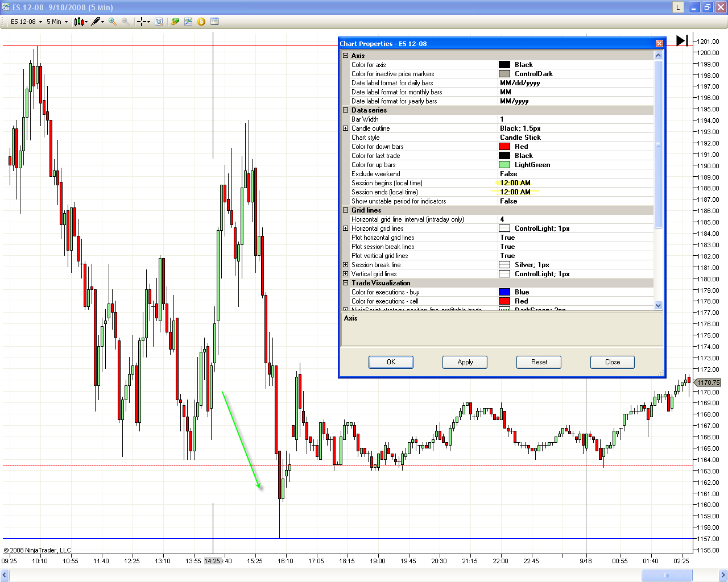This screenshot has width=728, height=582.
Task: Click the 'Session begins (local time)' label
Action: 387,183
